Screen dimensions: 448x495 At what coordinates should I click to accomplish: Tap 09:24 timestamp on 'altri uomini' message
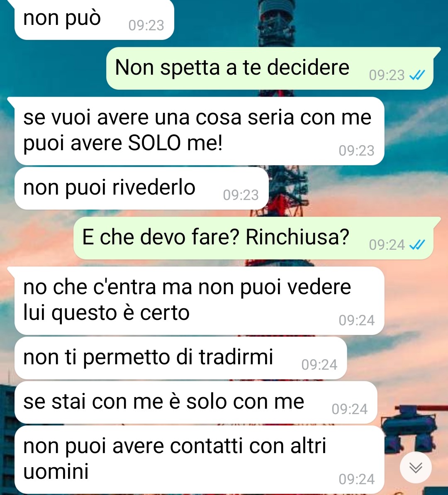click(x=356, y=480)
